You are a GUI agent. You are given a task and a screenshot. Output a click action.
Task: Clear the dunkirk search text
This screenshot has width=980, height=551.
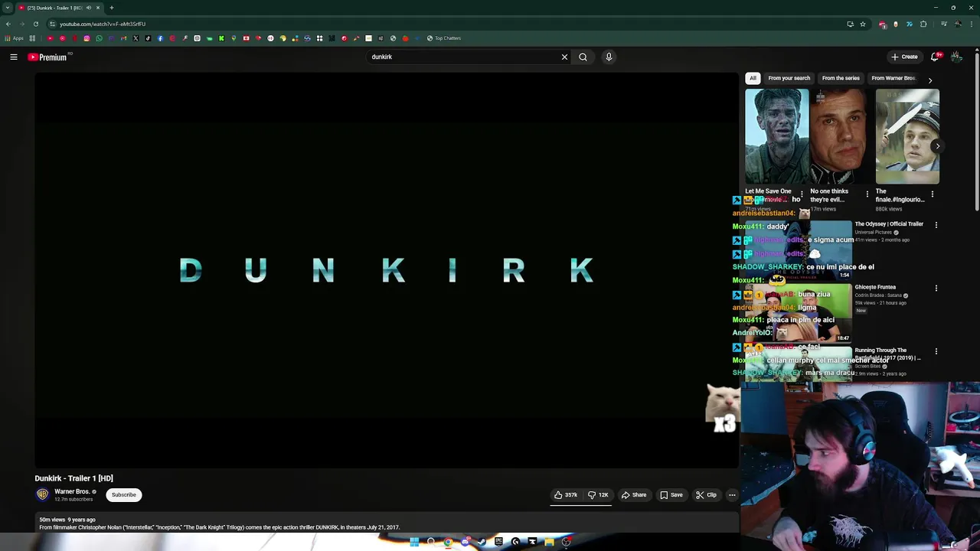pos(564,57)
